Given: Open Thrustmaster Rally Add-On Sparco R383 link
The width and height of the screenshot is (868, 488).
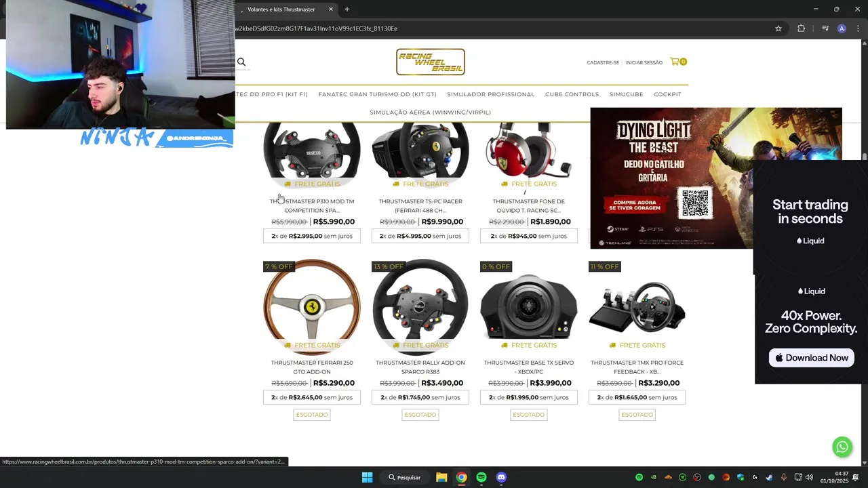Looking at the screenshot, I should point(420,367).
